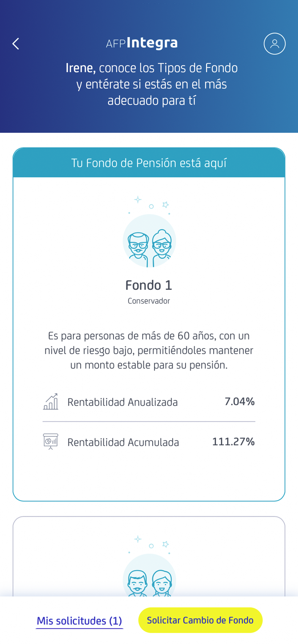The width and height of the screenshot is (298, 644).
Task: Tap the bar chart Rentabilidad Anualizada icon
Action: 51,402
